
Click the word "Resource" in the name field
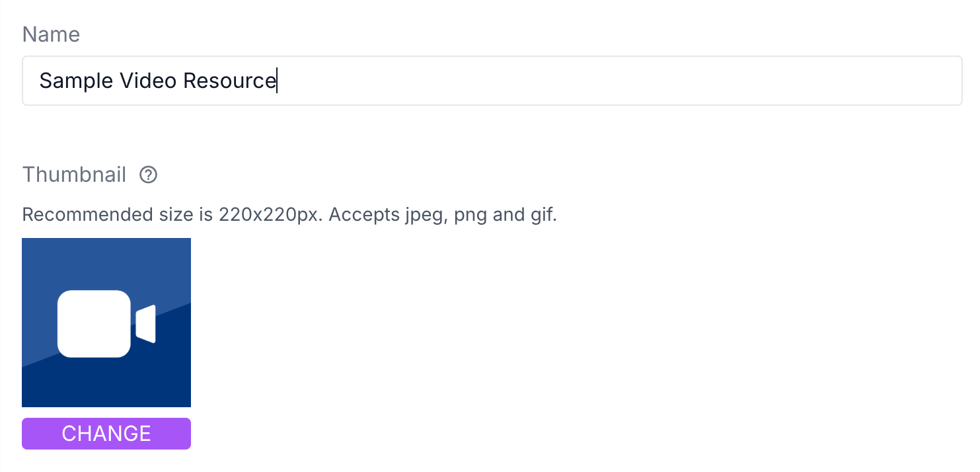[229, 81]
